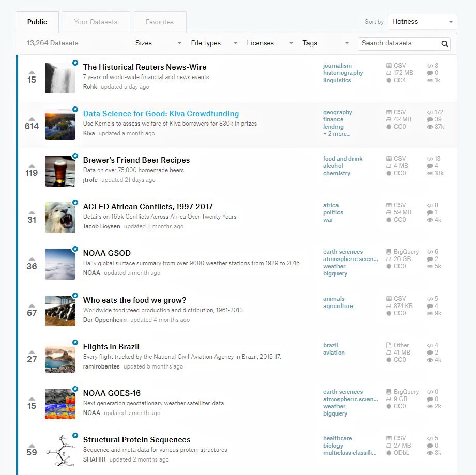Open the NOAA GOES-16 satellite thumbnail

click(60, 404)
